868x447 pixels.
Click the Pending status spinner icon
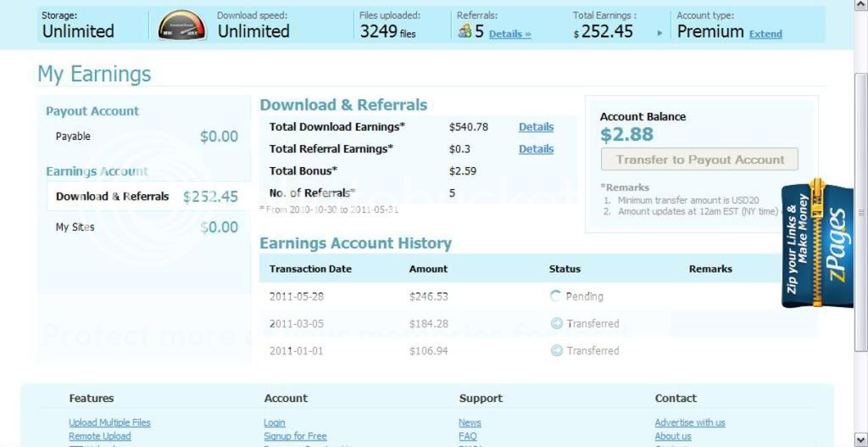click(556, 296)
